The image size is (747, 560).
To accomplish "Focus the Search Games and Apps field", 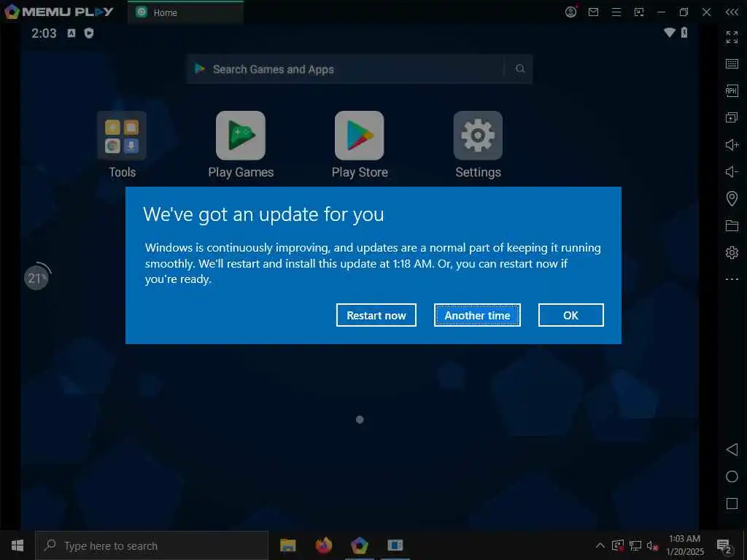I will pos(359,69).
